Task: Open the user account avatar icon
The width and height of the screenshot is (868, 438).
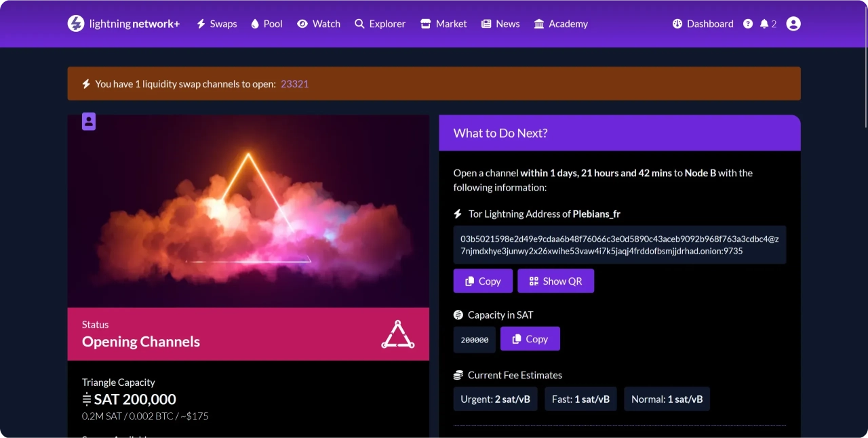Action: [793, 24]
